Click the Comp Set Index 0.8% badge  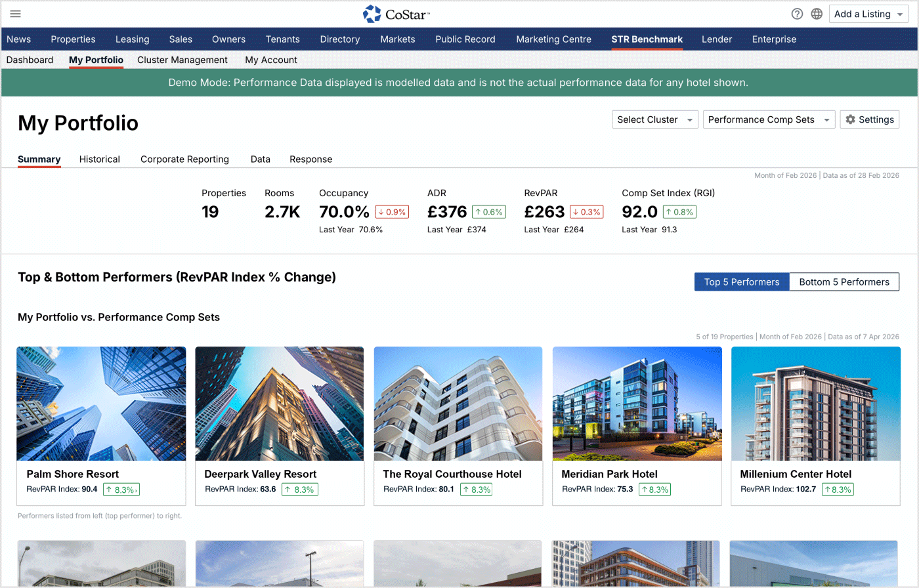coord(679,212)
